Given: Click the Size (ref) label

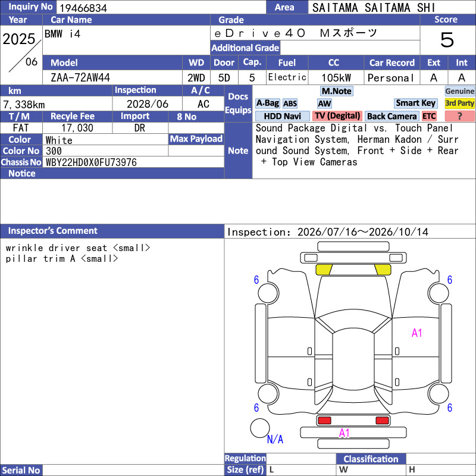Looking at the screenshot, I should [245, 469].
